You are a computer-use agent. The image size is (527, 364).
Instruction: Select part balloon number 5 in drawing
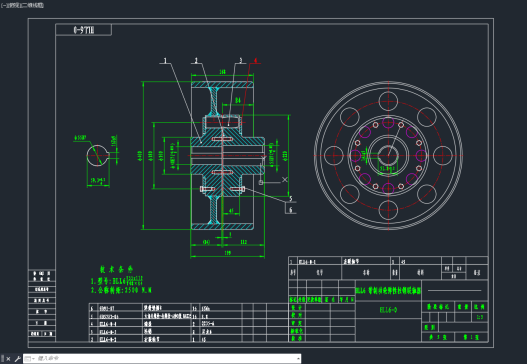click(291, 199)
